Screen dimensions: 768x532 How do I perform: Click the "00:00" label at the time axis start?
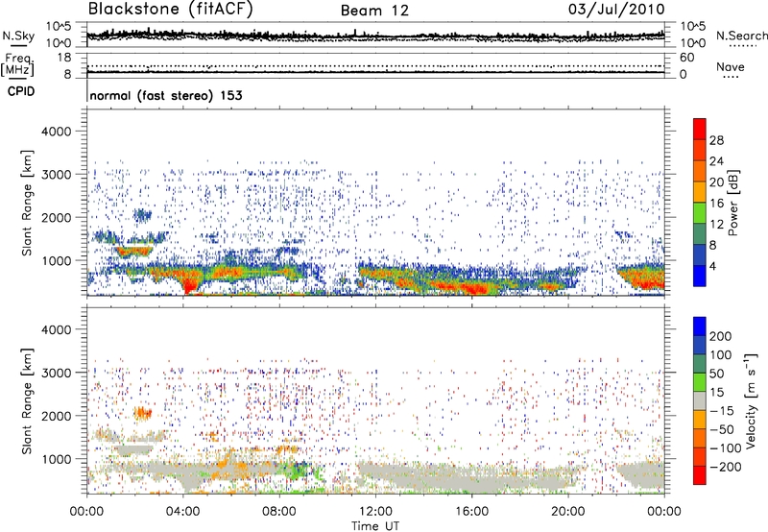click(x=86, y=512)
